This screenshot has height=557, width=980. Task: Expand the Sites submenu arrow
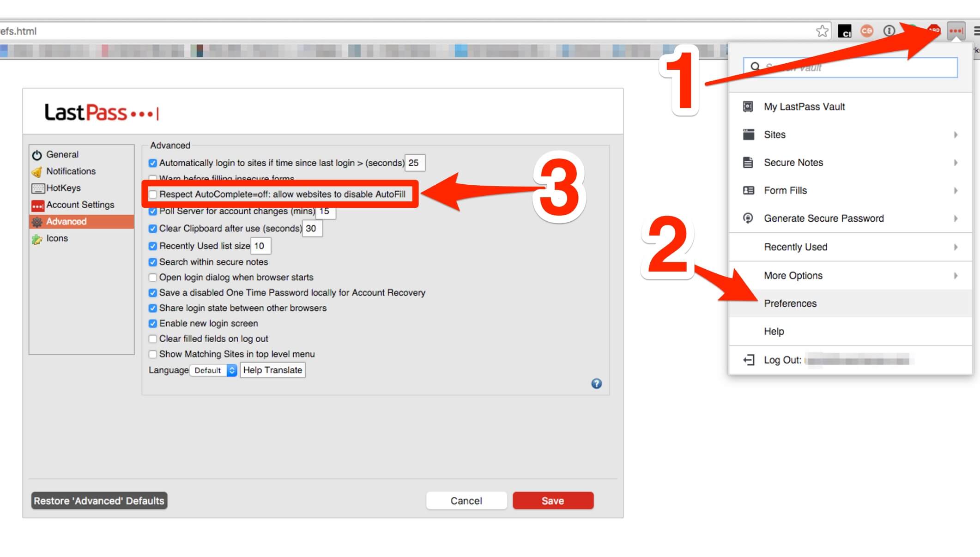tap(956, 135)
